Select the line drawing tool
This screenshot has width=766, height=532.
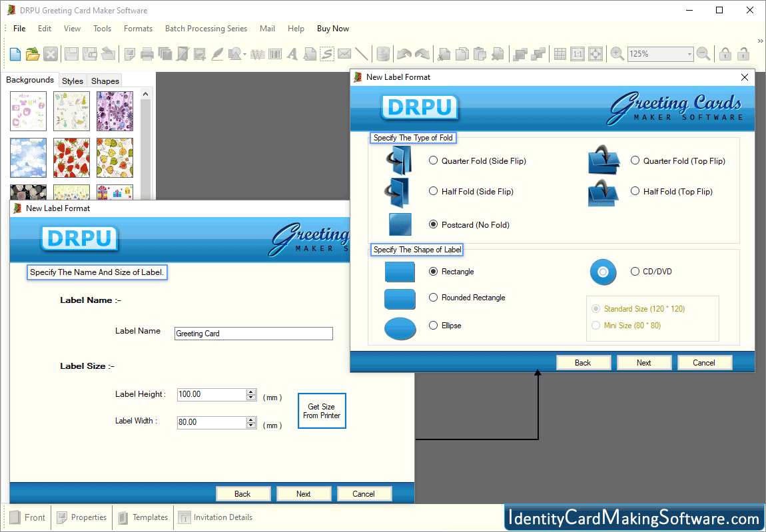[x=362, y=54]
